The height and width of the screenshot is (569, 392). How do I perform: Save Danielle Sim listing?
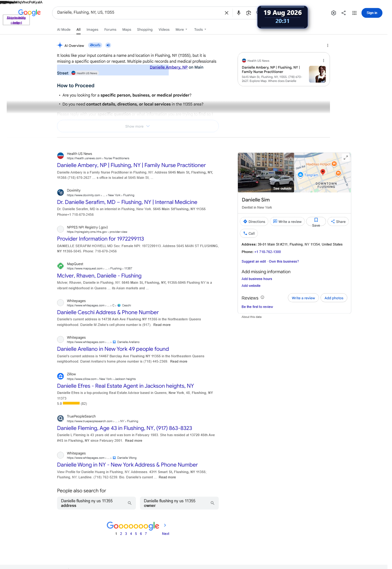(x=316, y=222)
